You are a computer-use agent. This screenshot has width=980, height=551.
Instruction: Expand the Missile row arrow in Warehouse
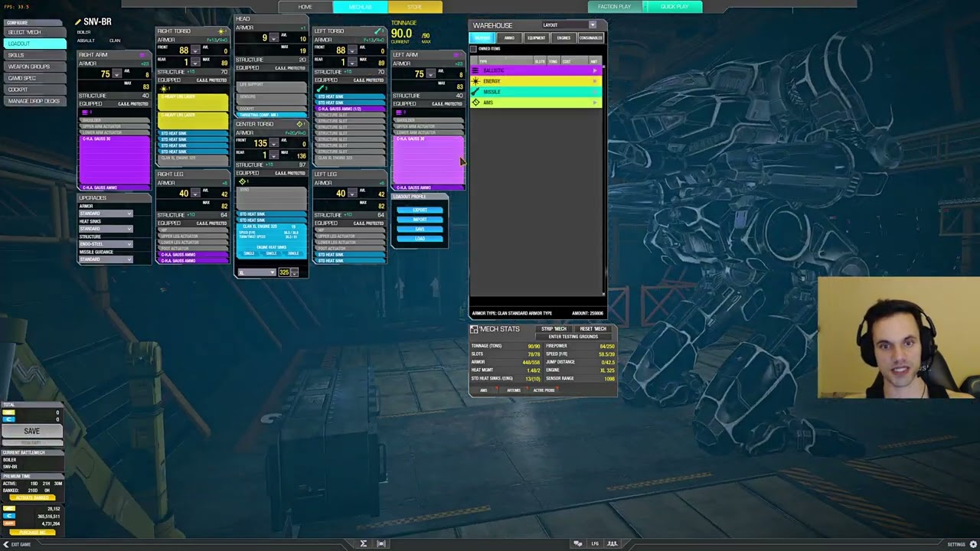tap(595, 92)
